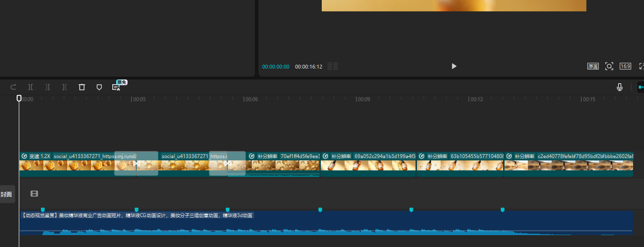Click the filmstrip icon beside 封面
Image resolution: width=644 pixels, height=247 pixels.
[34, 194]
